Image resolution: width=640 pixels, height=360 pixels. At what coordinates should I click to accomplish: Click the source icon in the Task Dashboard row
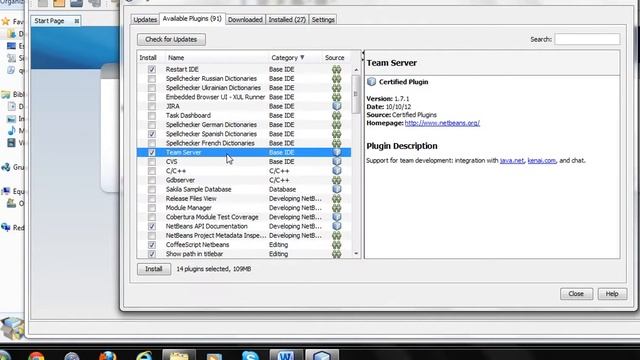tap(336, 116)
